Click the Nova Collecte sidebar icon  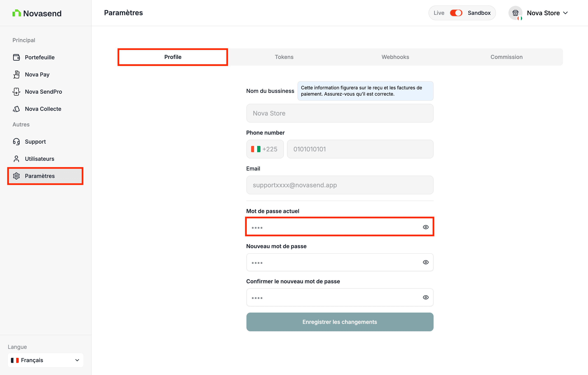click(x=16, y=109)
